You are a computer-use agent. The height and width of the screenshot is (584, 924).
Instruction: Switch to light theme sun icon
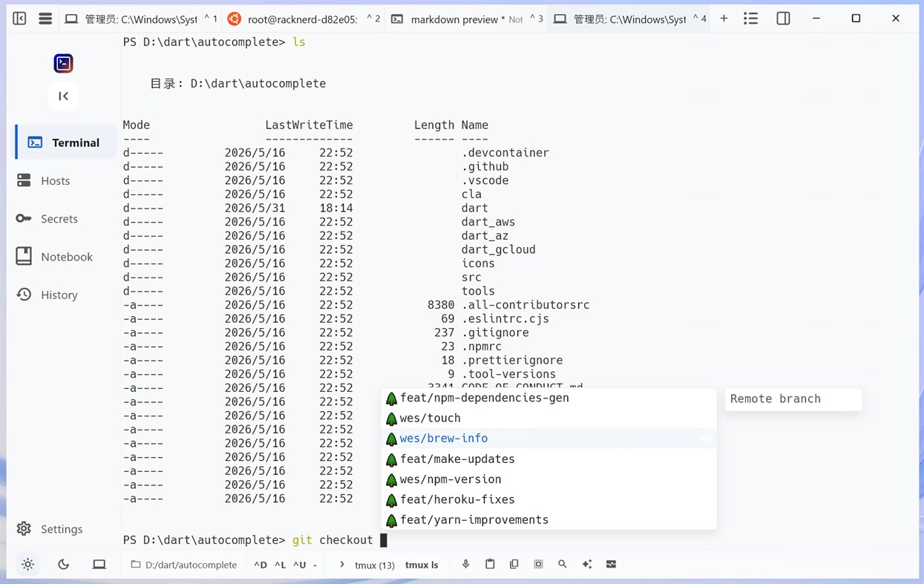pos(28,565)
